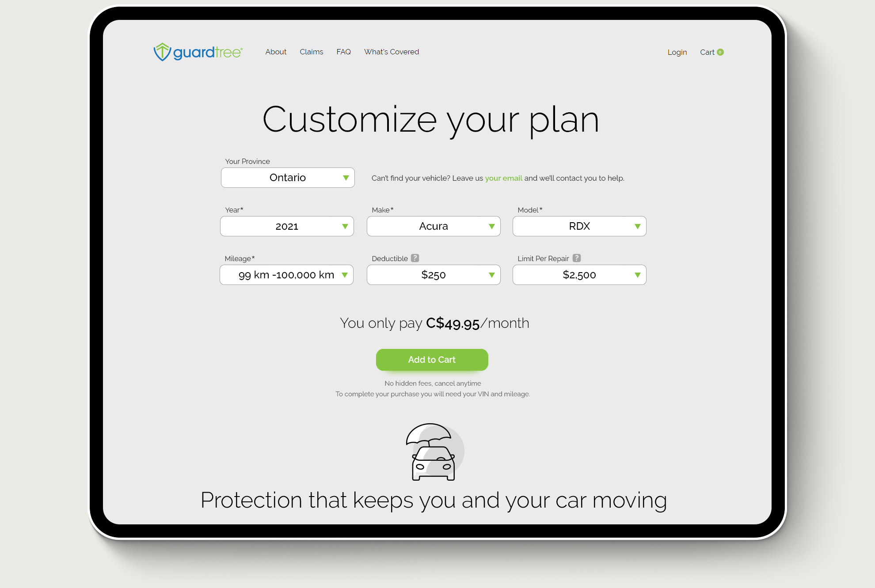The width and height of the screenshot is (875, 588).
Task: Expand the Deductible dropdown showing $250
Action: pos(433,274)
